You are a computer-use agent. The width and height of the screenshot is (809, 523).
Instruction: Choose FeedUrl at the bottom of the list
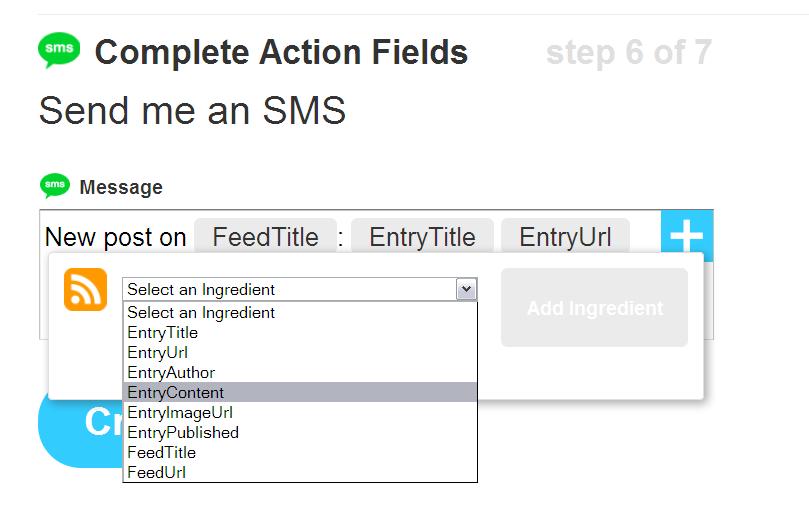157,473
